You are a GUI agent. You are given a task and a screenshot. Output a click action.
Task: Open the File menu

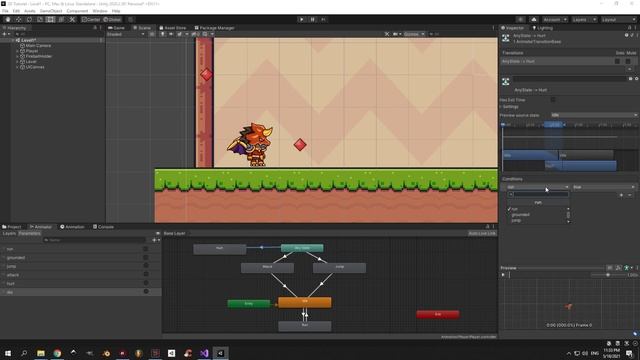pyautogui.click(x=5, y=11)
